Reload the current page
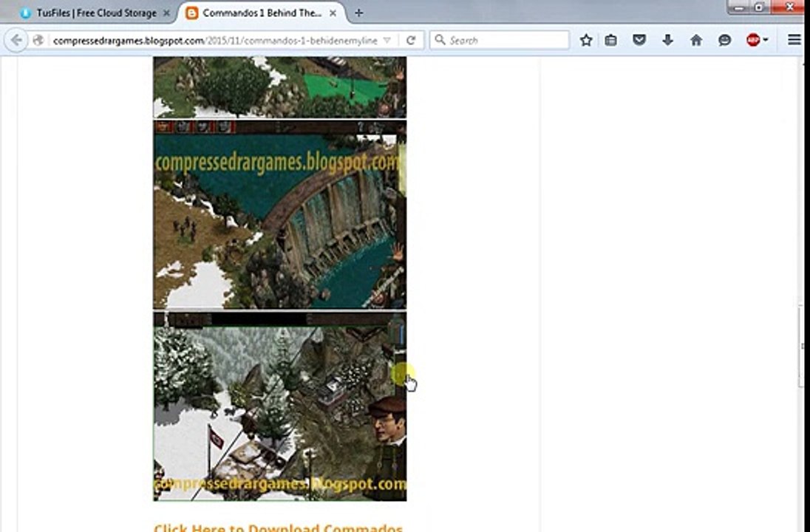Viewport: 810px width, 532px height. [x=411, y=40]
